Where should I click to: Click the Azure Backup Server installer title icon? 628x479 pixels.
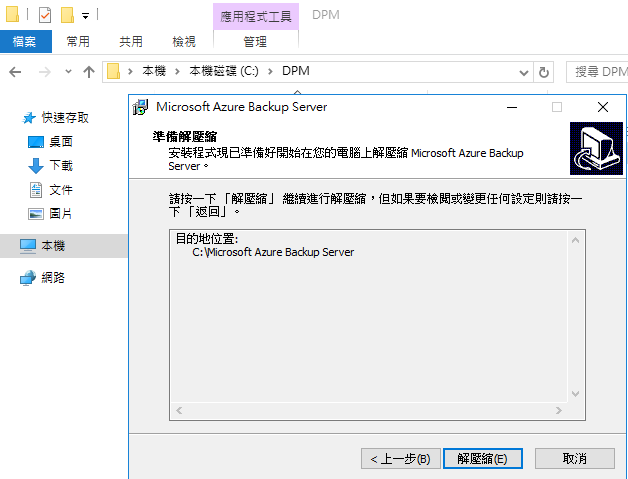pyautogui.click(x=141, y=107)
